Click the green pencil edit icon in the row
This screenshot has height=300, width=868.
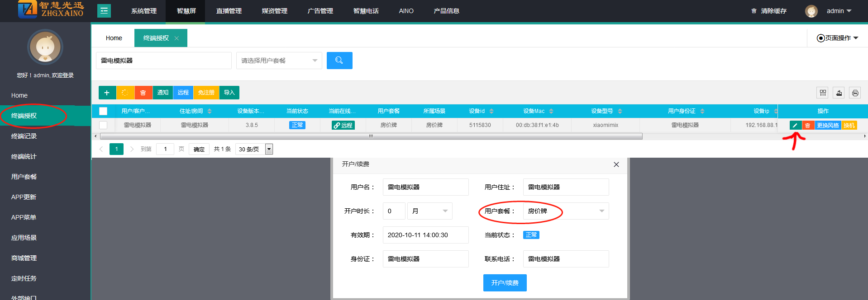[x=795, y=125]
